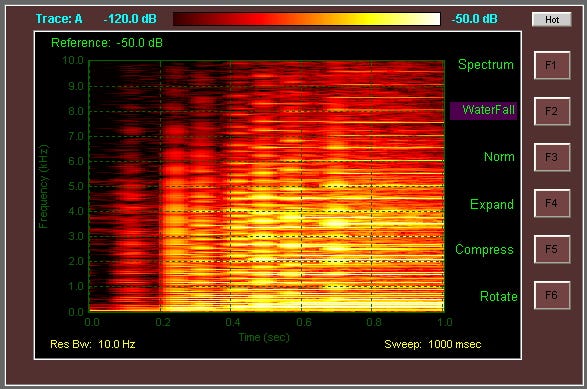Click the Time (sec) axis label
This screenshot has width=587, height=389.
[264, 337]
